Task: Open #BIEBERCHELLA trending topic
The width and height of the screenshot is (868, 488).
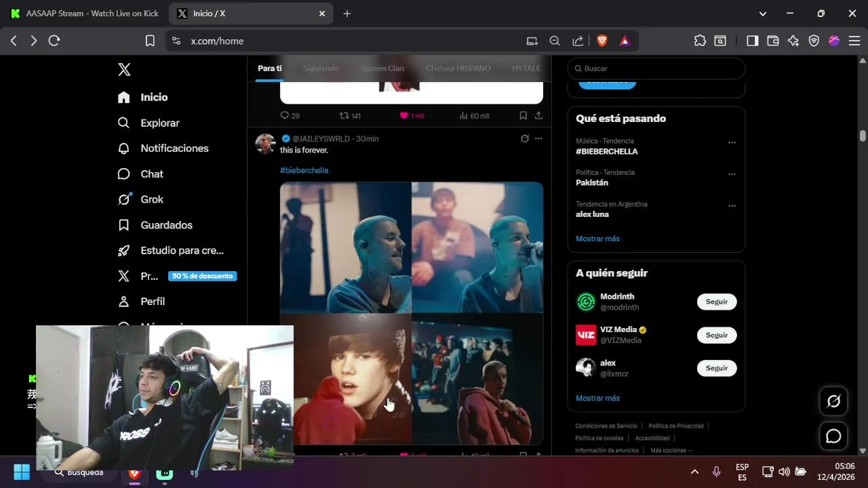Action: [x=607, y=151]
